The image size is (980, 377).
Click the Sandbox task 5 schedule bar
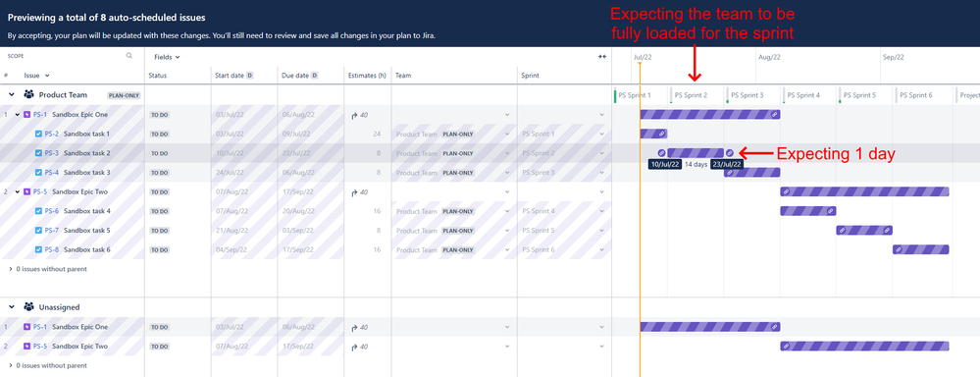point(864,230)
